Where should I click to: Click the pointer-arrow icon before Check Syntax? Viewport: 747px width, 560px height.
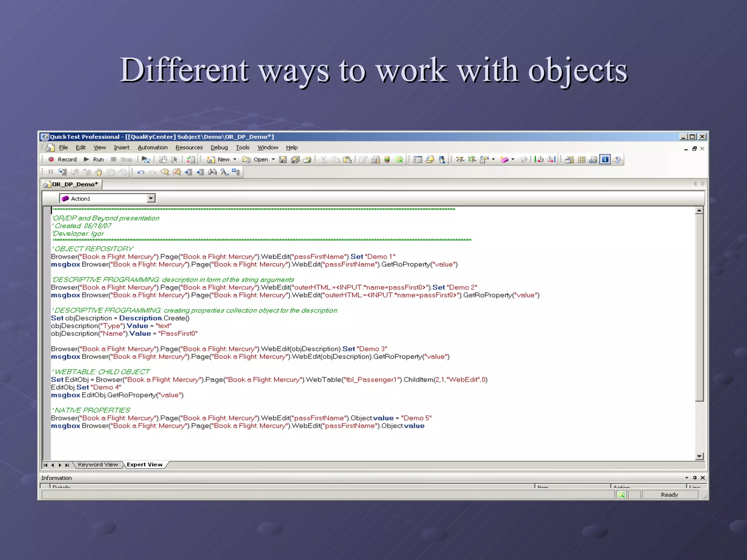click(x=175, y=159)
